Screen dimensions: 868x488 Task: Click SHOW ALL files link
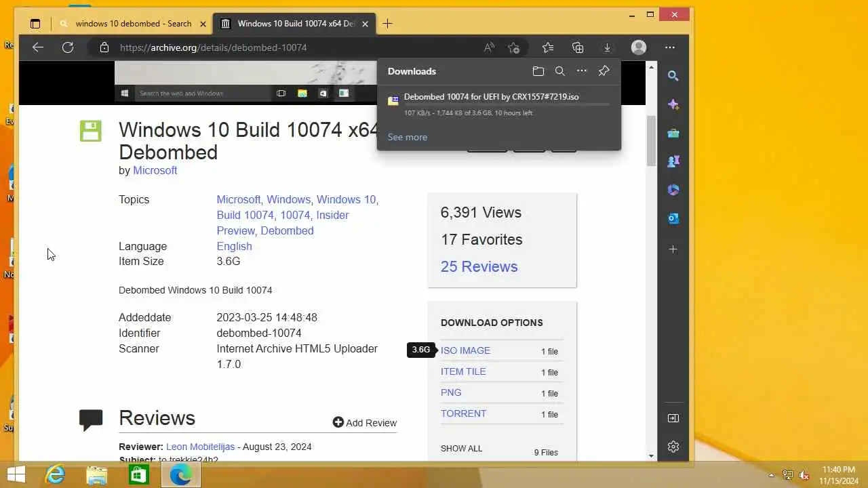point(461,449)
